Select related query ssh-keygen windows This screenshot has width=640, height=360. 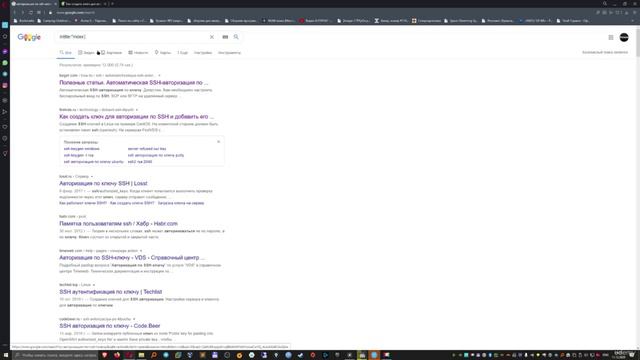point(82,149)
